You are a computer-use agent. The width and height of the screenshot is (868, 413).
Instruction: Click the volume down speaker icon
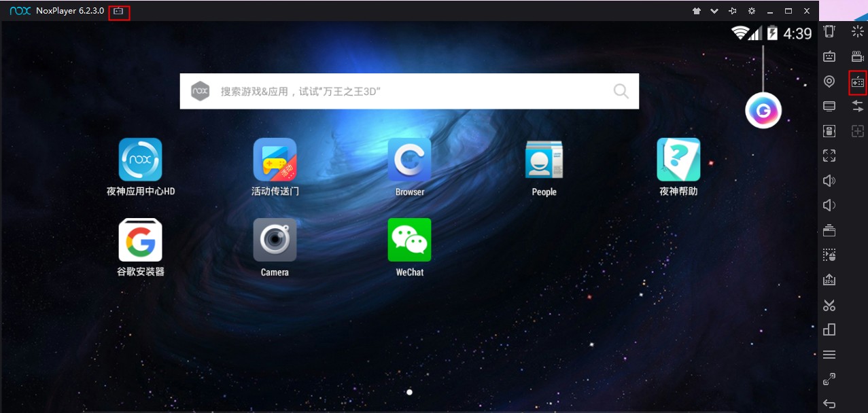click(x=829, y=205)
